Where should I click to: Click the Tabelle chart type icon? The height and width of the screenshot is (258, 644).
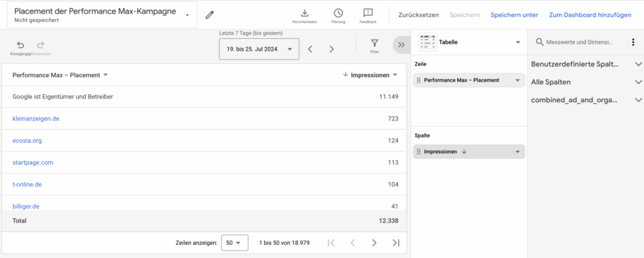point(428,42)
